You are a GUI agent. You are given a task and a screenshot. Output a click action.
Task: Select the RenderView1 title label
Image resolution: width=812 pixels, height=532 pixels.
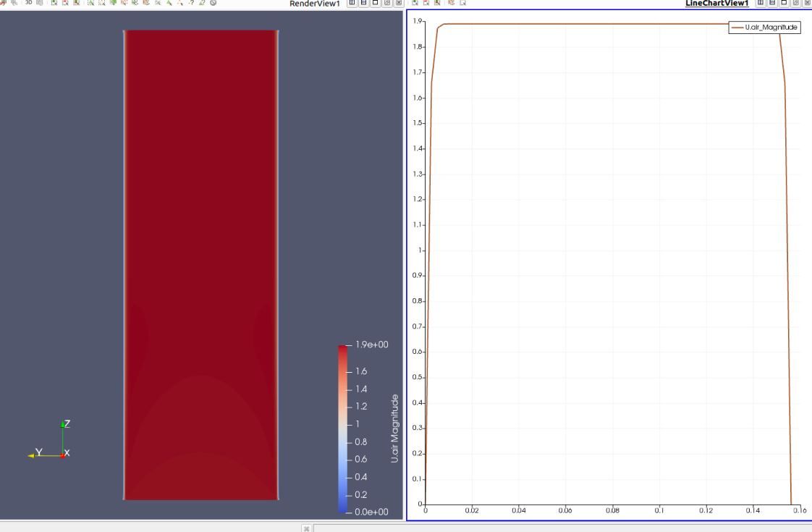315,4
